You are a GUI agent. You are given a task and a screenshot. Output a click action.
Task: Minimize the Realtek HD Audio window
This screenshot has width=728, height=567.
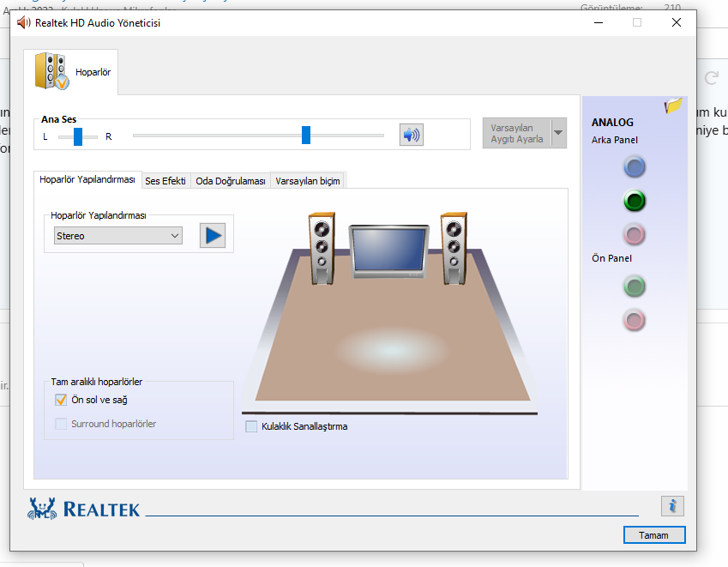coord(599,22)
